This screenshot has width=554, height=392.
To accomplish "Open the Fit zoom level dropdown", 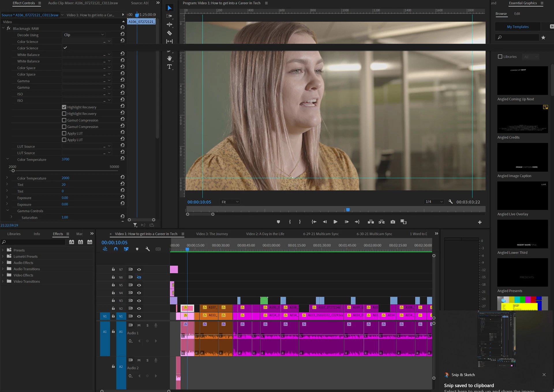I will tap(230, 202).
